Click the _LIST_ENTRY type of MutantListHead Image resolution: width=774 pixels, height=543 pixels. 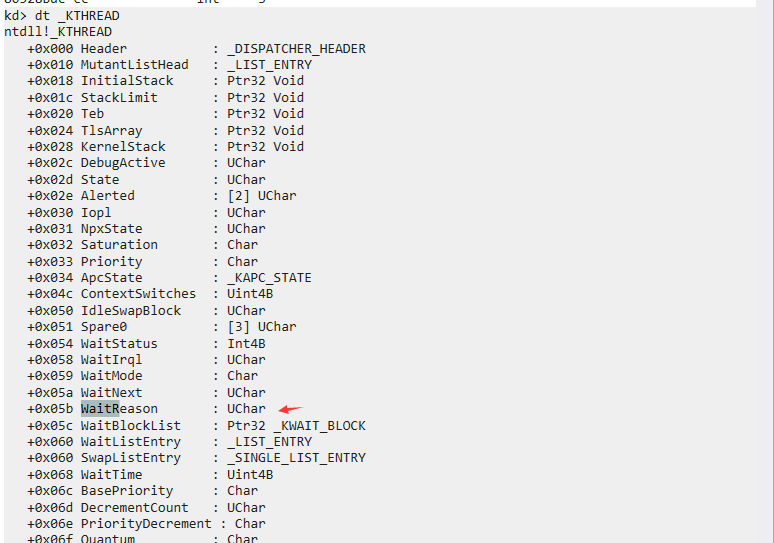[269, 65]
